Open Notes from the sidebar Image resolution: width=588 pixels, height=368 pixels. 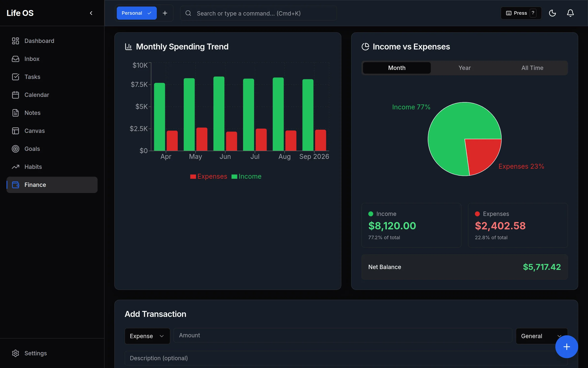(x=52, y=113)
